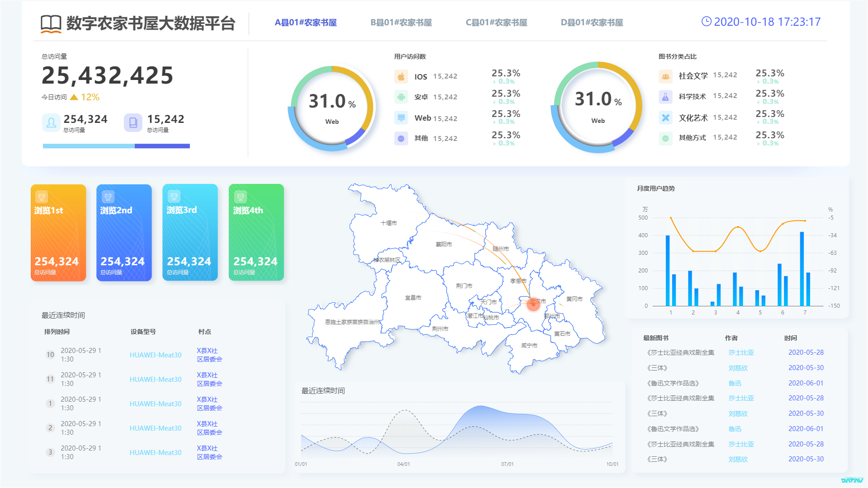Click the clock icon beside the date

[706, 21]
